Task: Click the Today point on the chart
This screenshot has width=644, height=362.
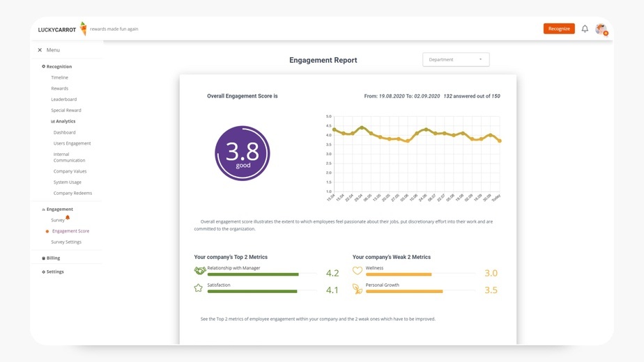Action: click(500, 141)
